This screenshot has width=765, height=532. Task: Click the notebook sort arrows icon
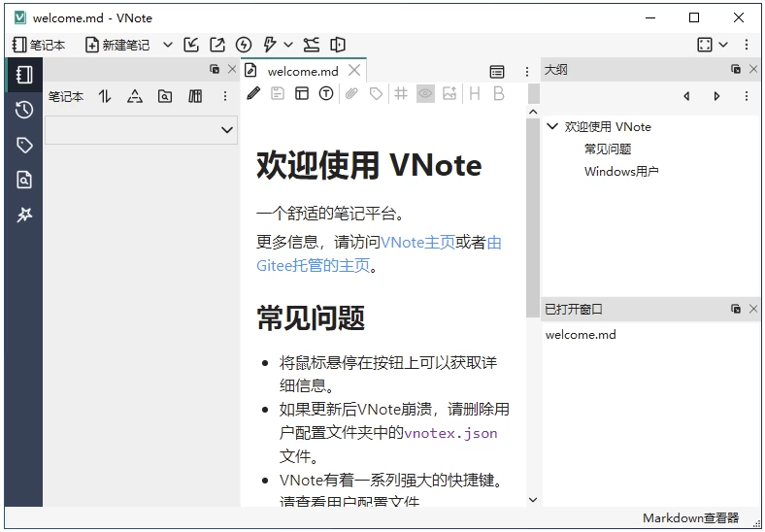click(x=105, y=96)
